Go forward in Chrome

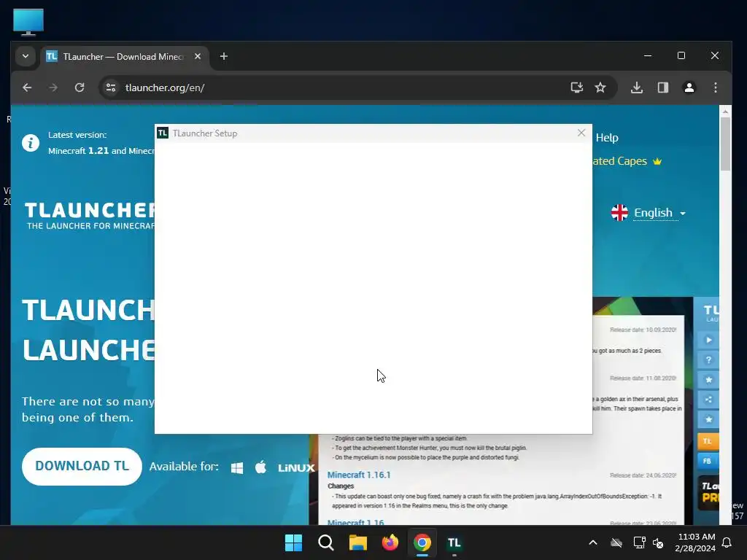click(x=53, y=87)
